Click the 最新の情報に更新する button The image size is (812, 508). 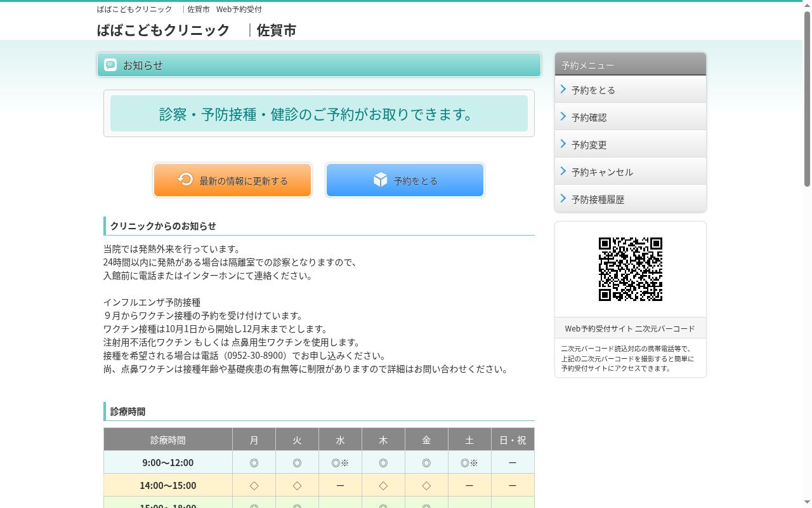233,180
